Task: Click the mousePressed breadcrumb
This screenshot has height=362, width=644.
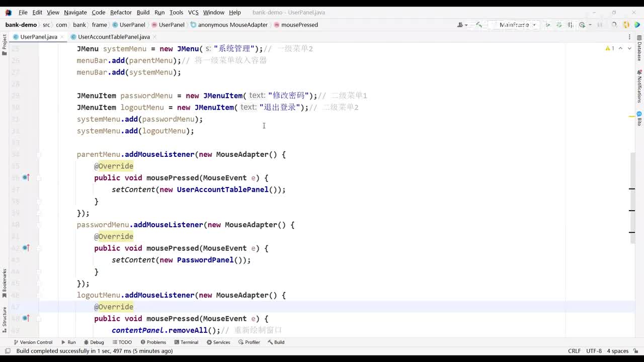Action: (296, 25)
